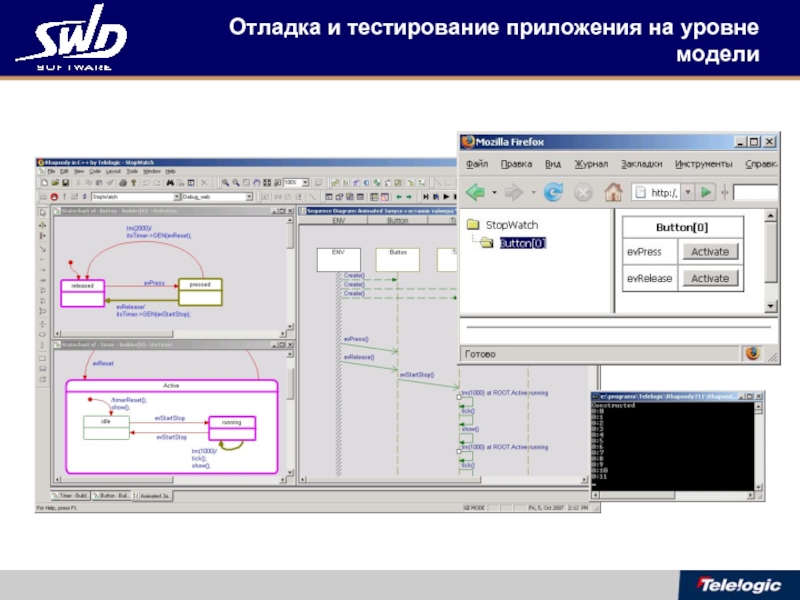Screen dimensions: 800x600
Task: Click the Firefox URL address field
Action: 656,192
